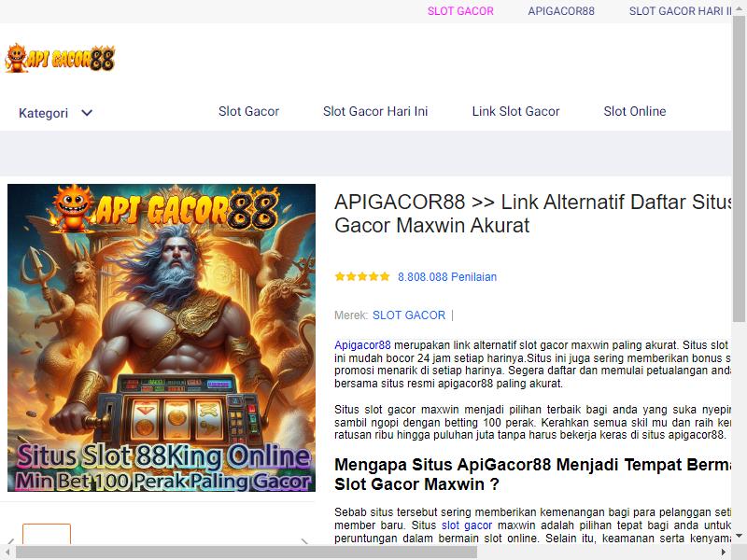Open Slot Online navigation link
This screenshot has width=747, height=560.
click(x=635, y=111)
